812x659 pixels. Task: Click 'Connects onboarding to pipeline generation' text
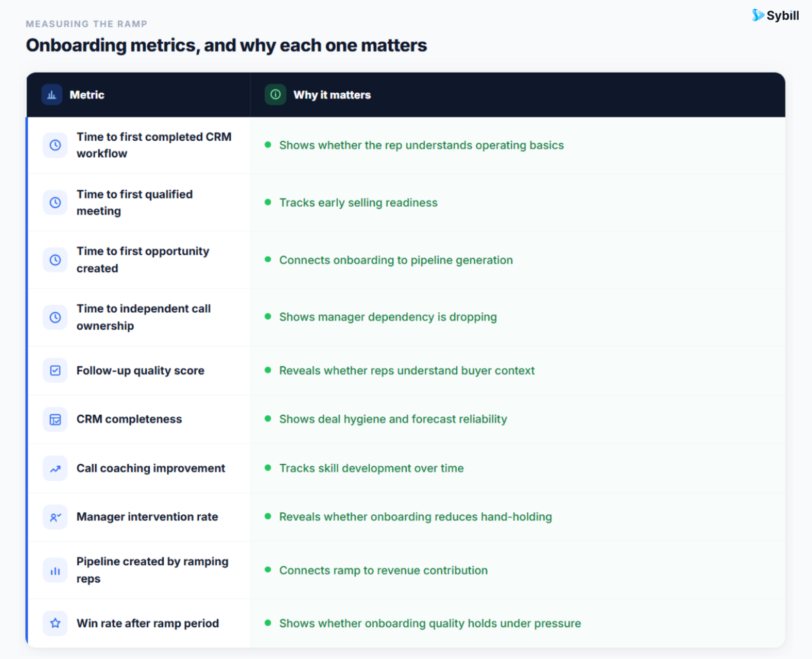coord(396,260)
